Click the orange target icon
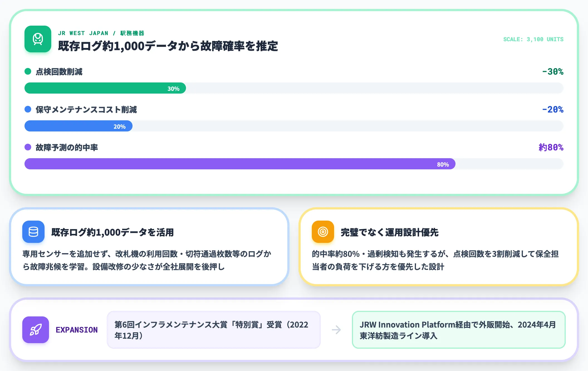Image resolution: width=588 pixels, height=371 pixels. pos(323,232)
